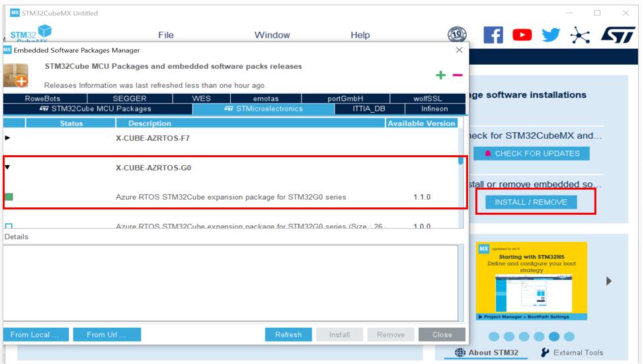Image resolution: width=642 pixels, height=364 pixels.
Task: Show next banner with right arrow
Action: [609, 281]
